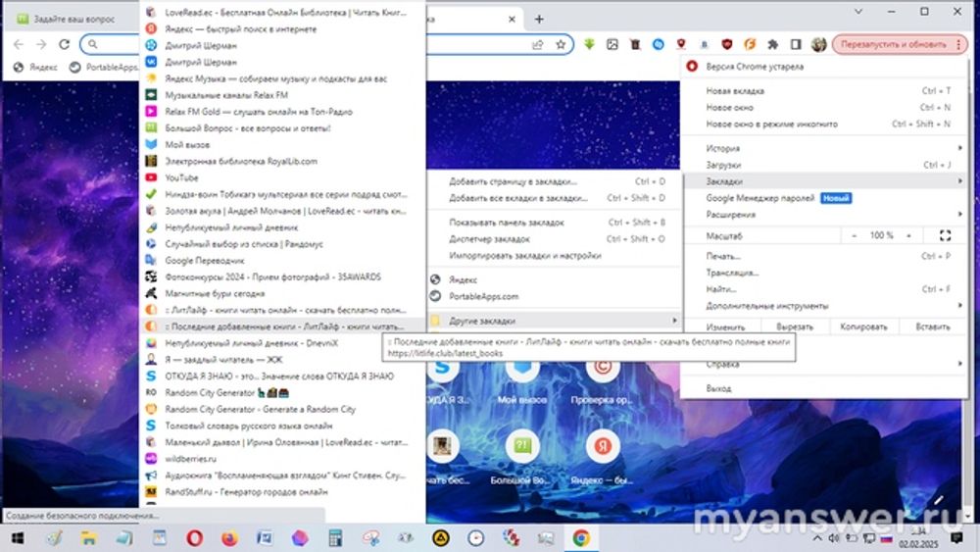This screenshot has width=980, height=552.
Task: Show hidden system tray icons
Action: point(817,537)
